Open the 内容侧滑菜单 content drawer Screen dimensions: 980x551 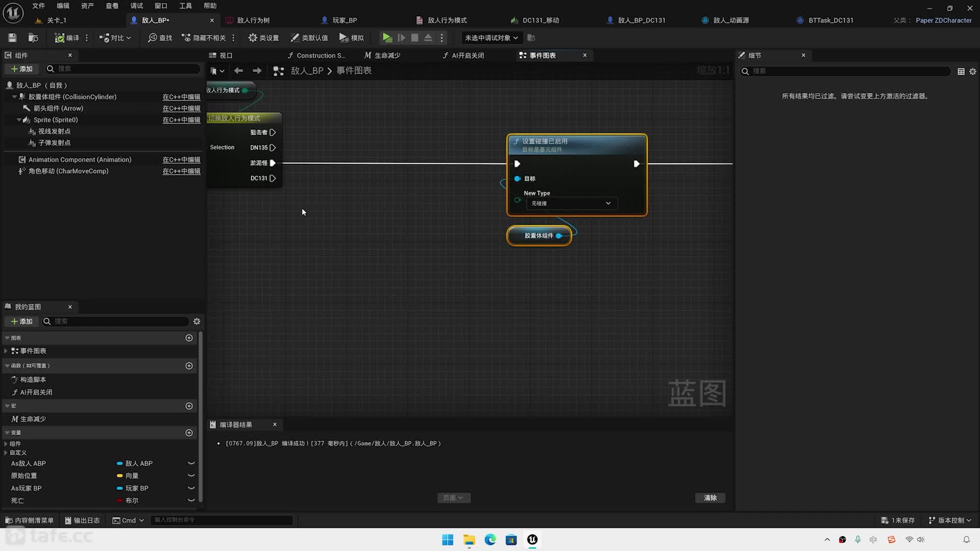pos(29,520)
